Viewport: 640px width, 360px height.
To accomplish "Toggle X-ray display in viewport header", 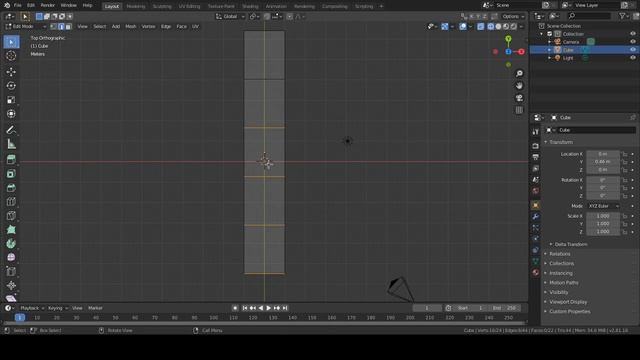I will coord(481,27).
